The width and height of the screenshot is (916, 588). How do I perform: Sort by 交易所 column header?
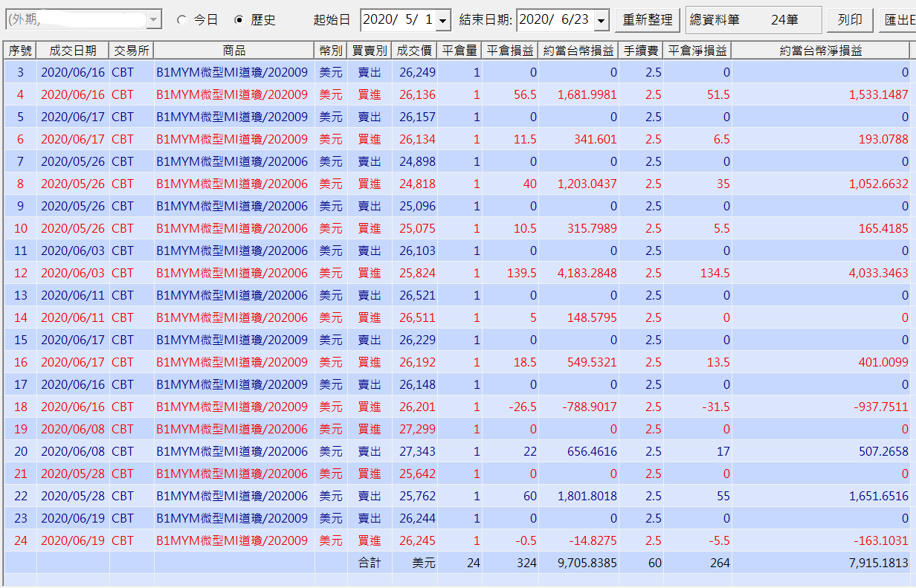coord(132,51)
